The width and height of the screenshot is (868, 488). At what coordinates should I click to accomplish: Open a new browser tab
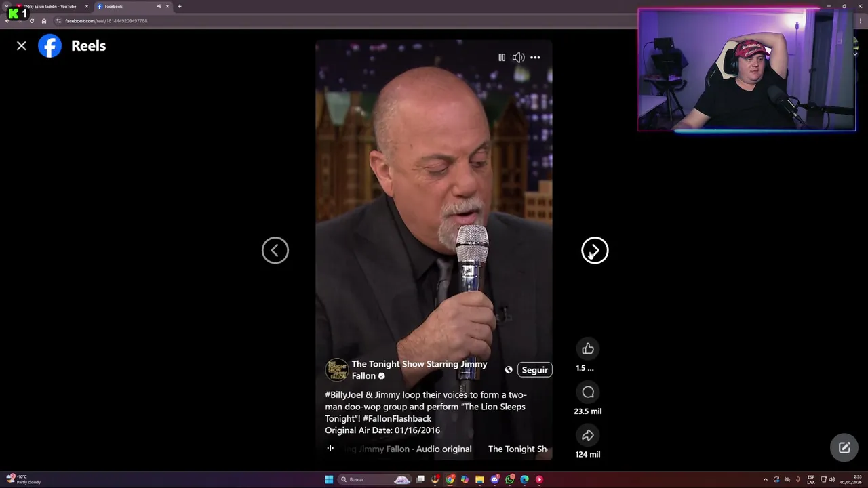pyautogui.click(x=180, y=6)
